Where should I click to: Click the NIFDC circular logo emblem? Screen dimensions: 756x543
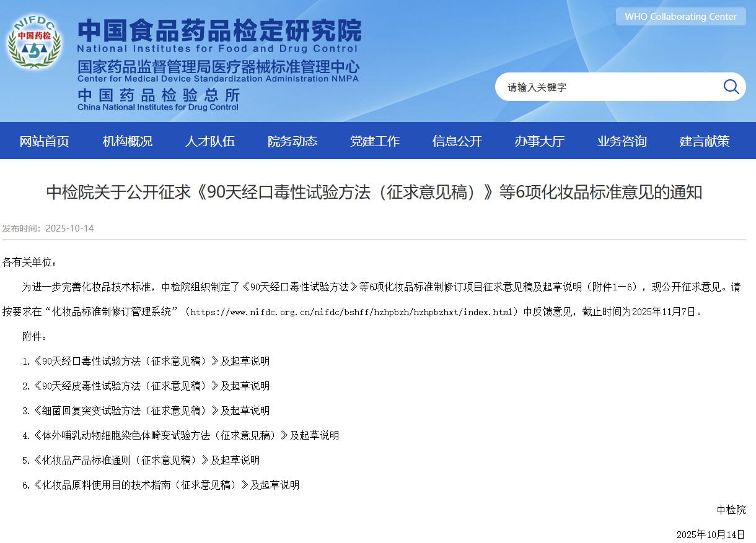click(x=34, y=43)
